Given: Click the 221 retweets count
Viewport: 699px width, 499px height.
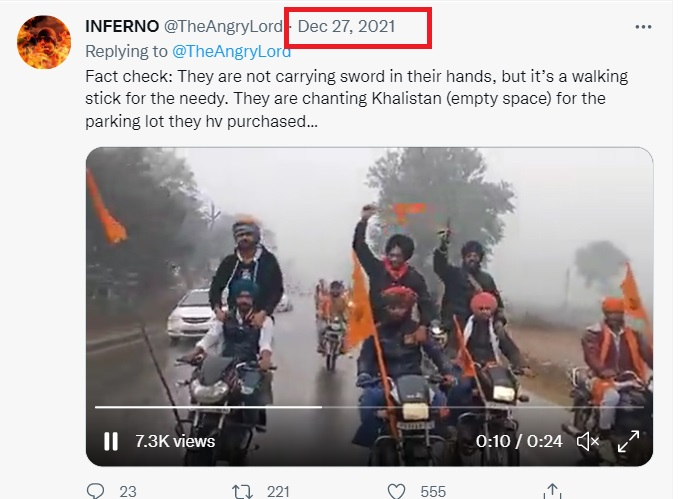Looking at the screenshot, I should pos(280,491).
